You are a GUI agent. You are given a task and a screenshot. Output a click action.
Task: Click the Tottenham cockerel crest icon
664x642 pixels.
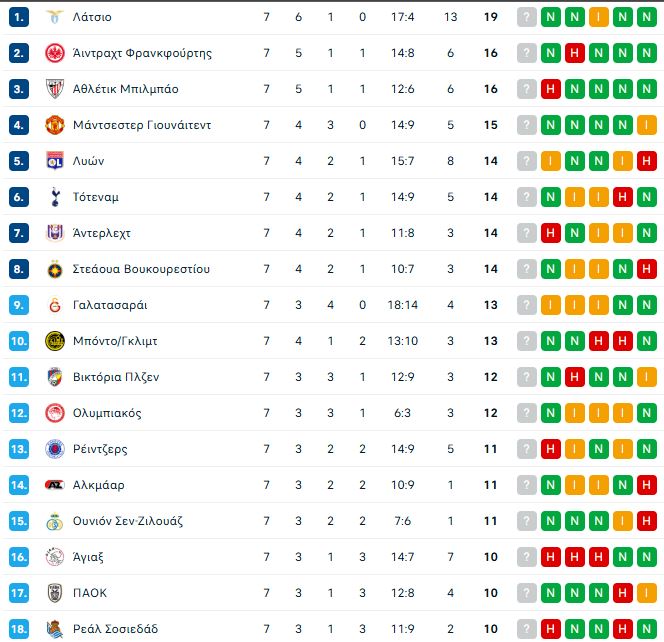pos(55,197)
